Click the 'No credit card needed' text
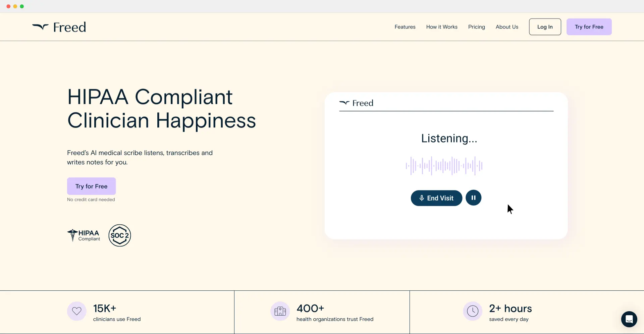The height and width of the screenshot is (334, 644). pos(91,200)
